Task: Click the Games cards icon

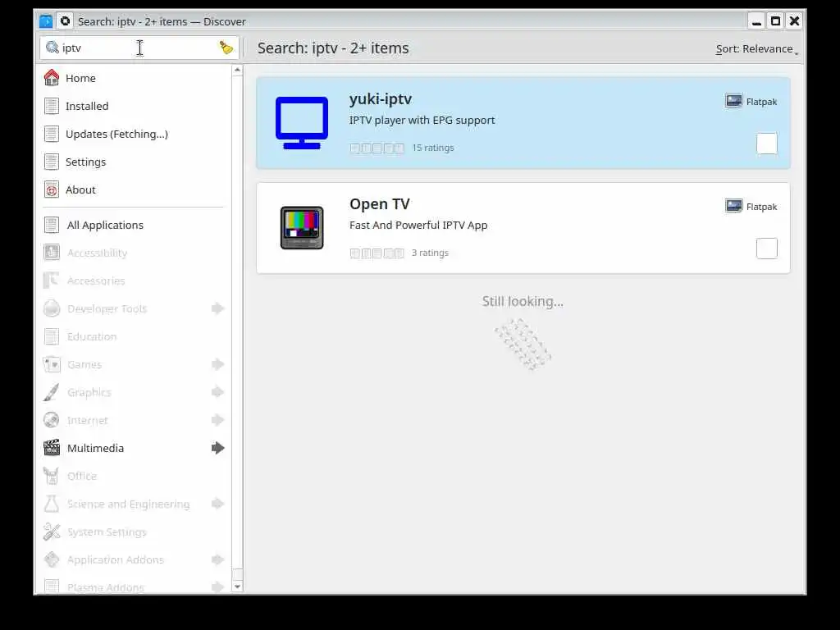Action: (52, 363)
